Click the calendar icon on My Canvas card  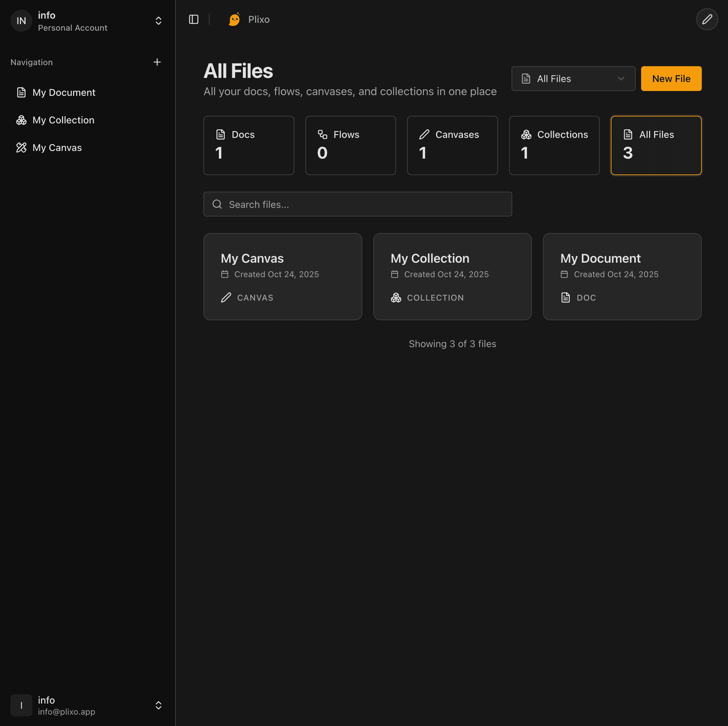225,274
